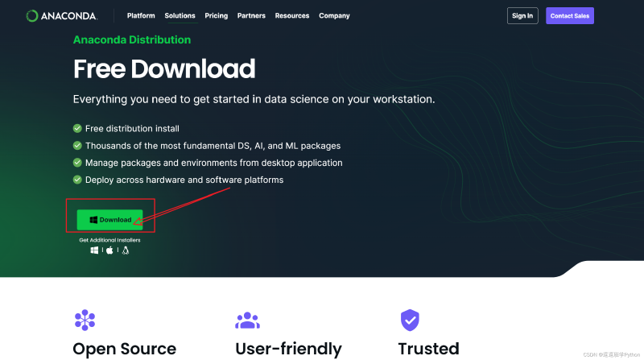Open the Platform menu

[141, 15]
